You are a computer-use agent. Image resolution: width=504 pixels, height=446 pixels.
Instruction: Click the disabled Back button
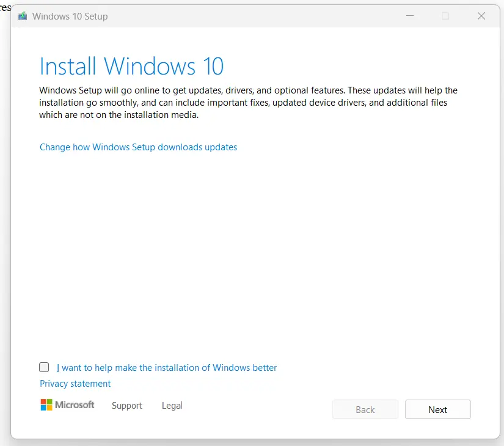[x=365, y=409]
